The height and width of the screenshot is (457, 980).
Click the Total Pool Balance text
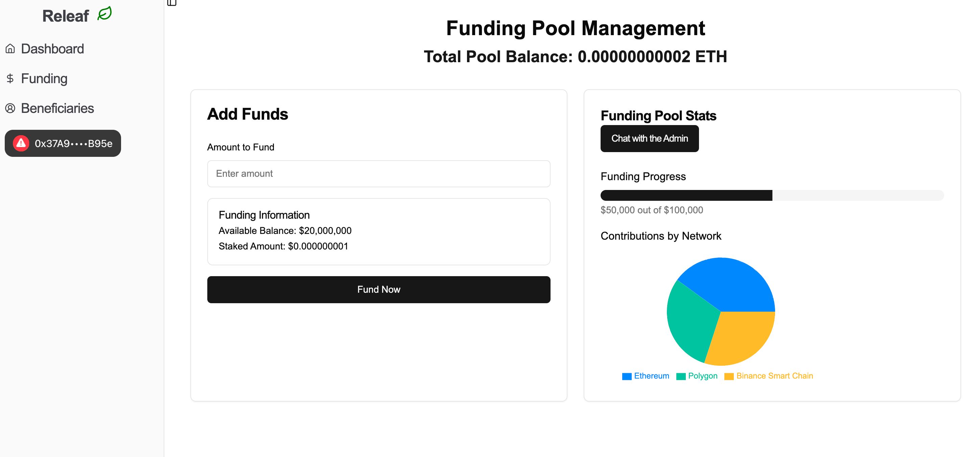575,57
